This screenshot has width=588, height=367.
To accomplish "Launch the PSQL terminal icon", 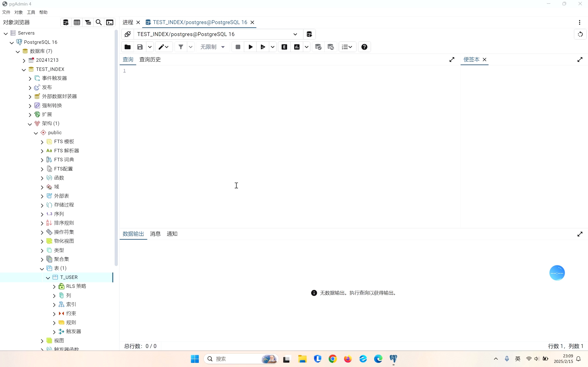I will tap(110, 22).
